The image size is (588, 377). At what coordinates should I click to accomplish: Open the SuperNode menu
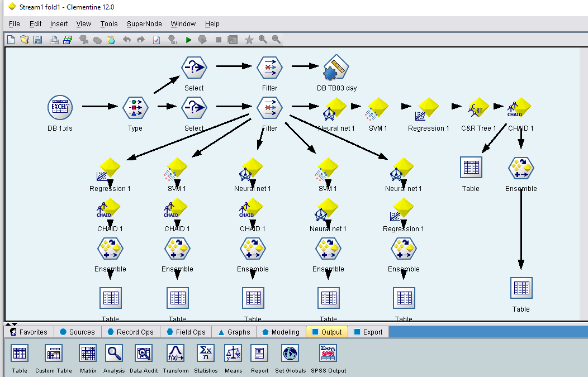(x=144, y=24)
